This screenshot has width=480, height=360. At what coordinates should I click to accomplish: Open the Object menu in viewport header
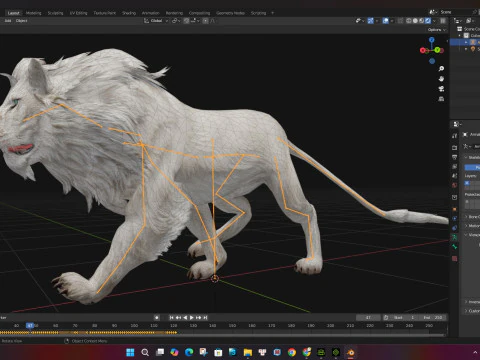tap(21, 21)
